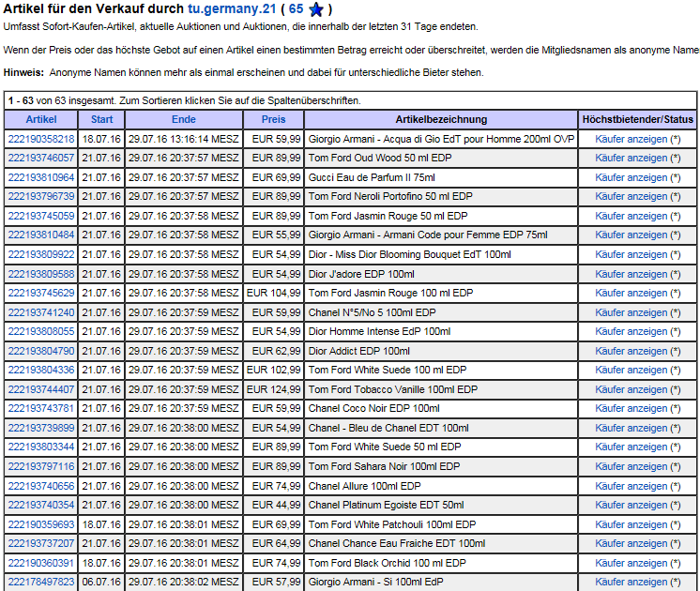Show buyer for Tom Ford Neroli Portofino row
Viewport: 700px width, 591px height.
click(x=631, y=196)
